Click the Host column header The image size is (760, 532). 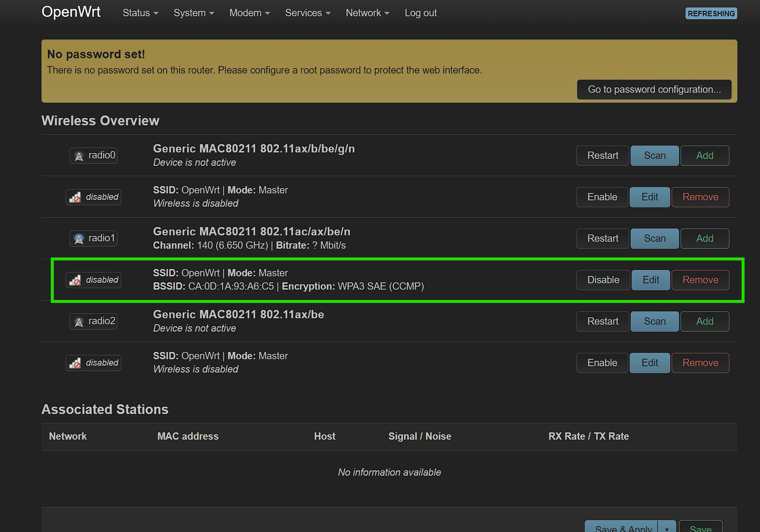click(x=325, y=436)
